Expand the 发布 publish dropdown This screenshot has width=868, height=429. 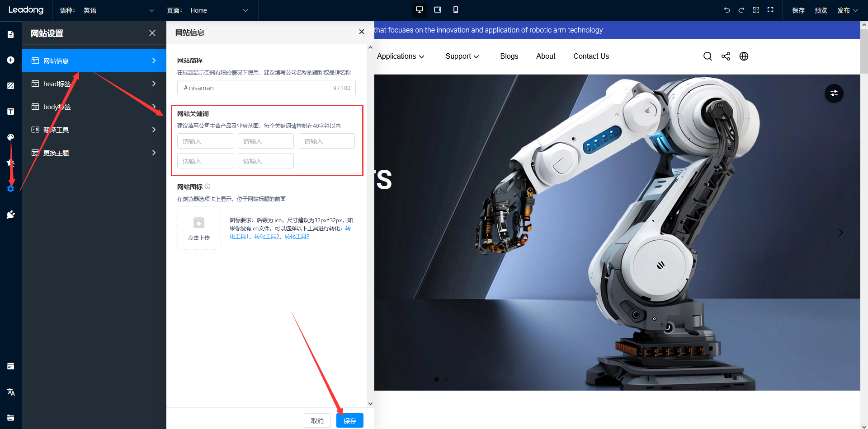847,10
